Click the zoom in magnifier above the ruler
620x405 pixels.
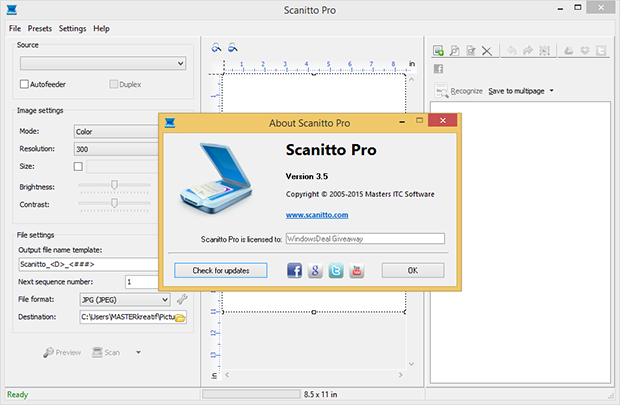pyautogui.click(x=216, y=48)
